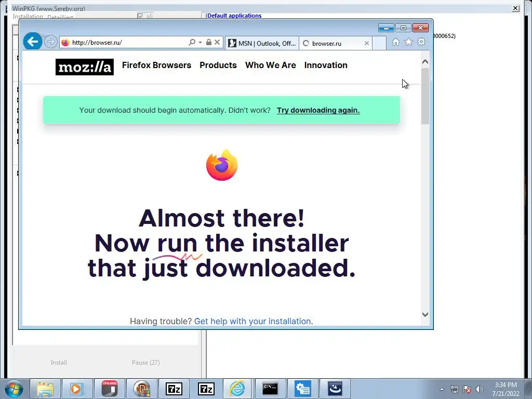Click the network tray icon
The width and height of the screenshot is (532, 399).
454,389
